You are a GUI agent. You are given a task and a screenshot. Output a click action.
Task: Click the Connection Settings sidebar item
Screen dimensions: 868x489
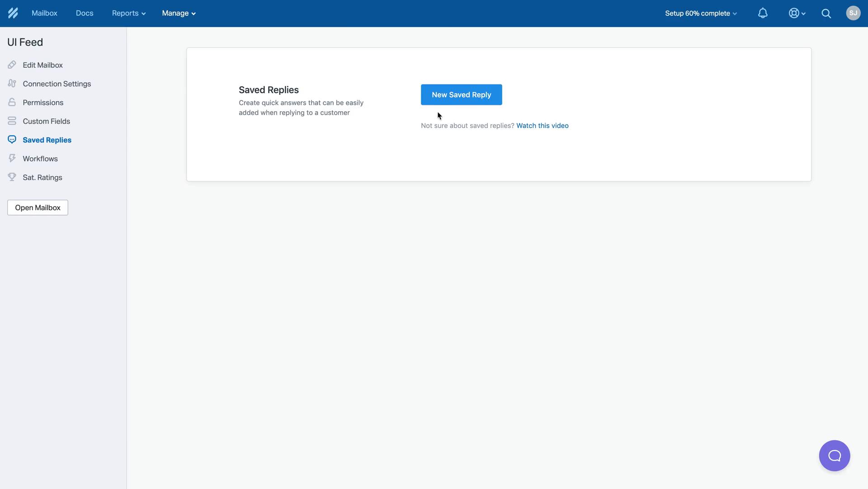click(x=57, y=84)
